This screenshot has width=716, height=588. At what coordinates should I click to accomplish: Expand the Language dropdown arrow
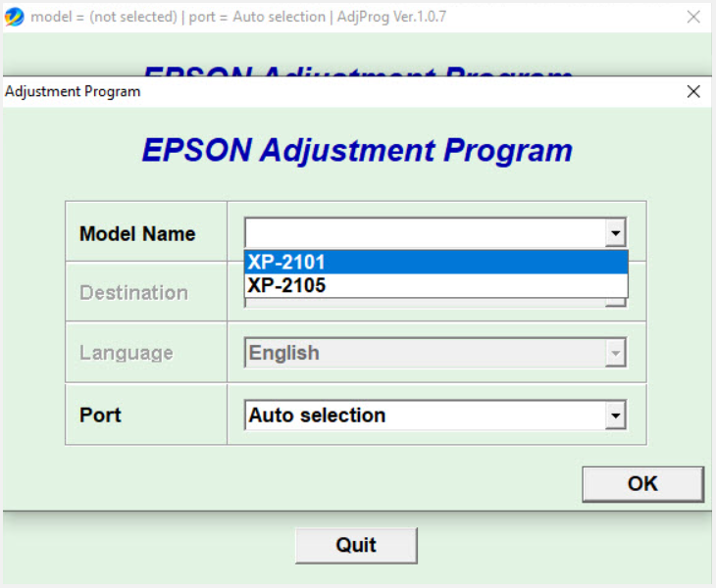[x=615, y=353]
